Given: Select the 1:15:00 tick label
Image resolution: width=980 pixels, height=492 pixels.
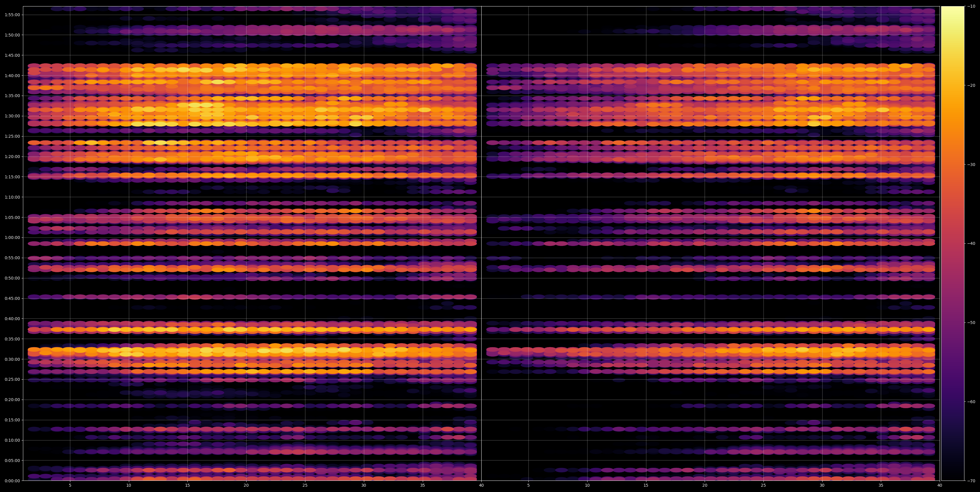Looking at the screenshot, I should click(12, 177).
